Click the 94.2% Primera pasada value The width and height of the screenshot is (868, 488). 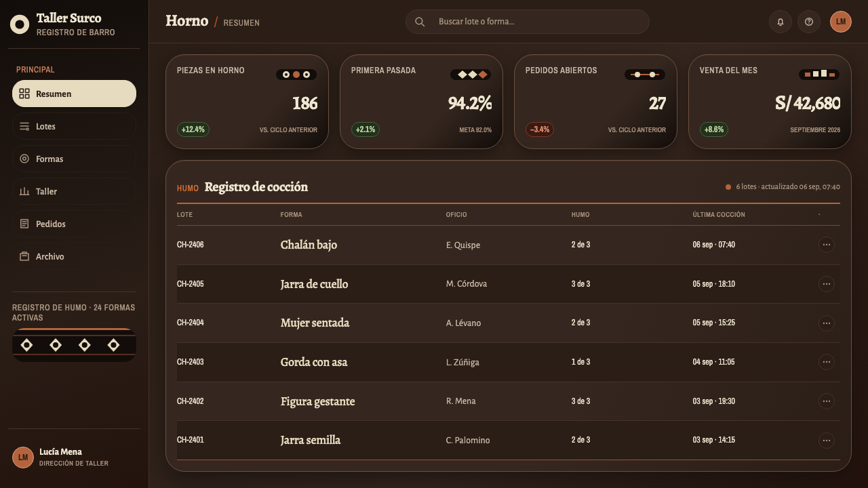(x=470, y=103)
